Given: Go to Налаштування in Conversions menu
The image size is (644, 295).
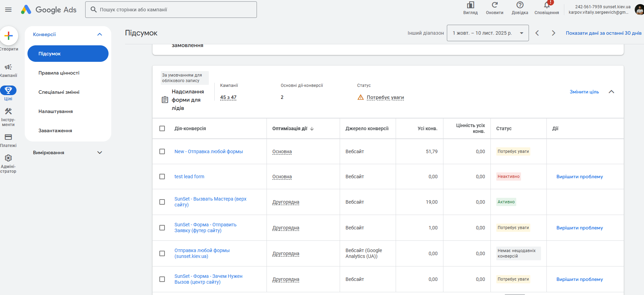Looking at the screenshot, I should coord(56,111).
